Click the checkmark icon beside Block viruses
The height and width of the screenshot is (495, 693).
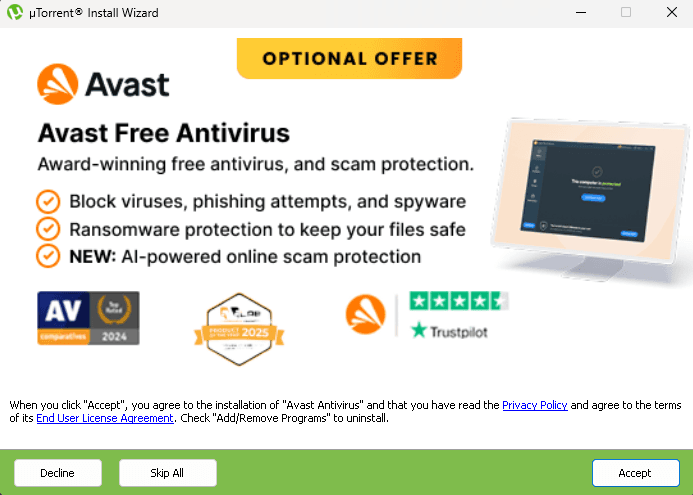tap(48, 202)
